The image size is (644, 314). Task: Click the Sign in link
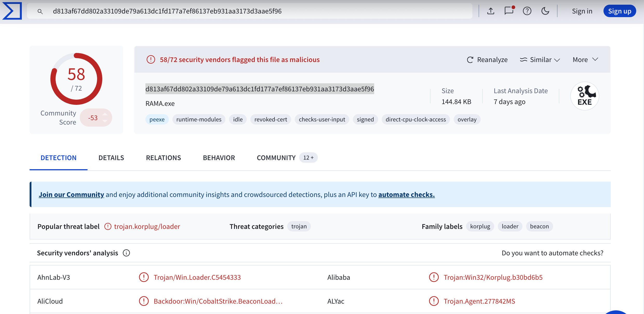point(582,11)
